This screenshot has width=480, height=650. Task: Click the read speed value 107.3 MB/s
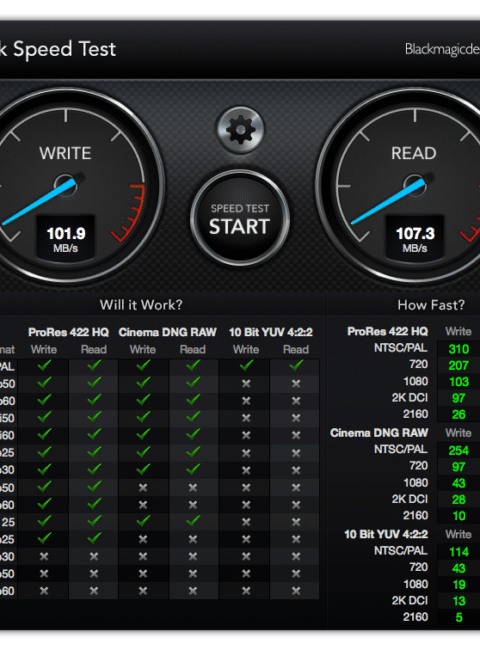pyautogui.click(x=415, y=239)
